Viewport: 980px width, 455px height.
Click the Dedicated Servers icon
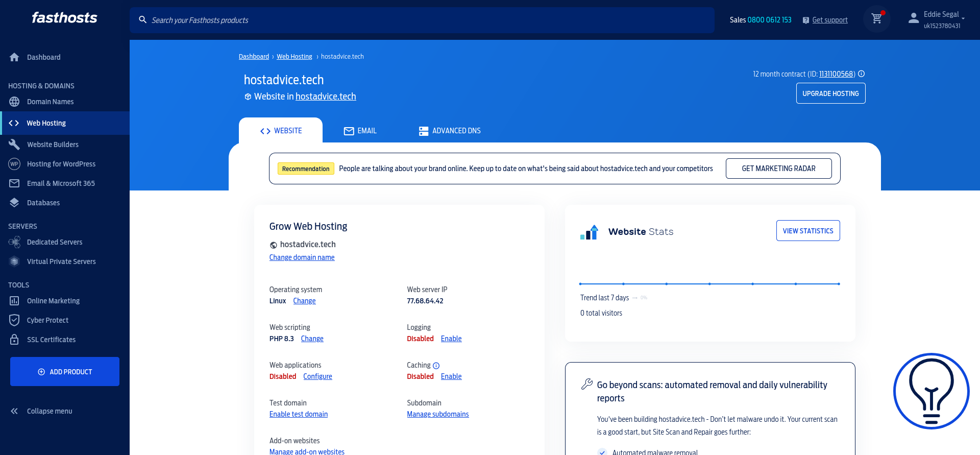point(14,242)
